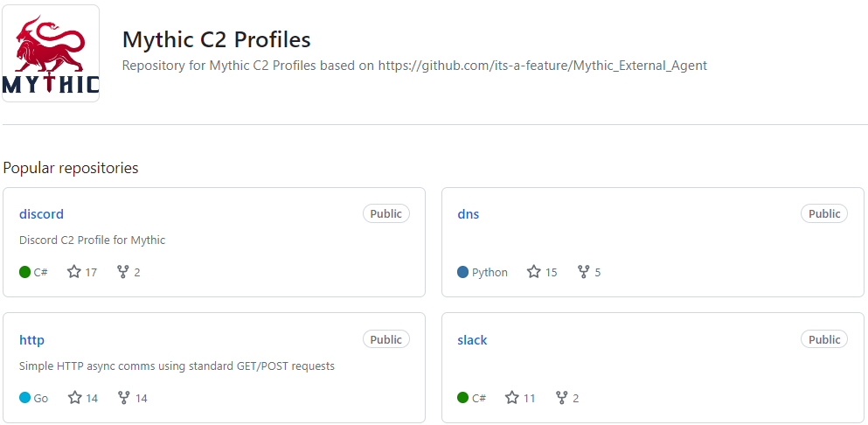Click the fork icon on slack repo

562,398
